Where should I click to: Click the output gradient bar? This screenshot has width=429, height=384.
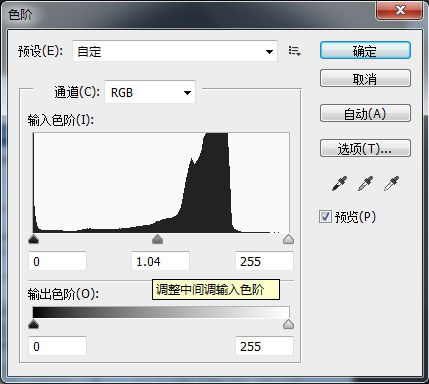tap(161, 312)
